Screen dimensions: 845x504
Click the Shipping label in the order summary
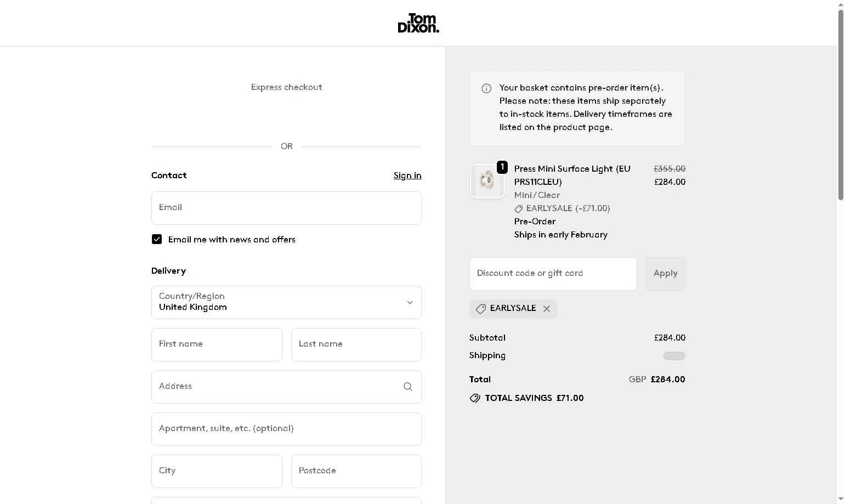487,355
